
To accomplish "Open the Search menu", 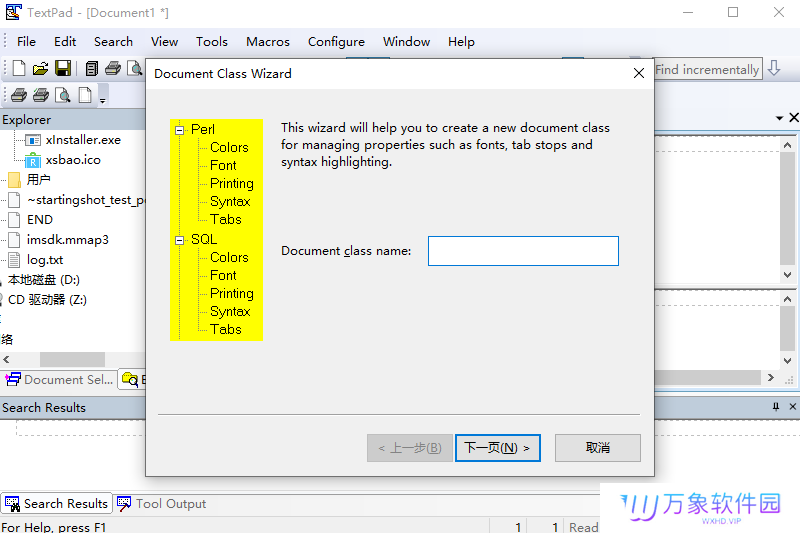I will 113,42.
